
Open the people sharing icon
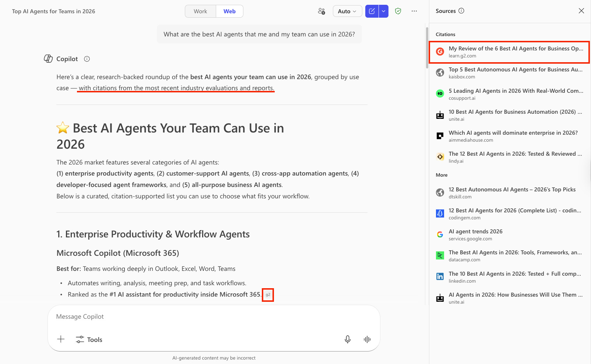point(321,11)
